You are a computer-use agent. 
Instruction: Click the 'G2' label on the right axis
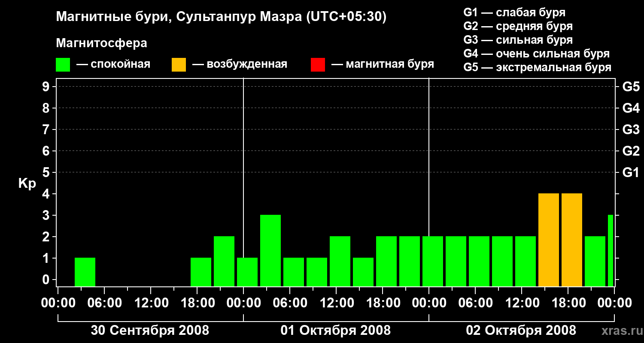tap(631, 151)
